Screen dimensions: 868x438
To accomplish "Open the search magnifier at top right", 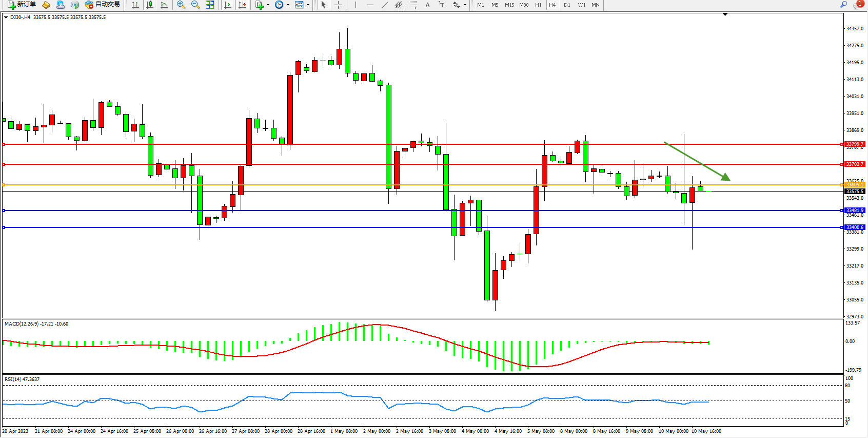I will [843, 5].
